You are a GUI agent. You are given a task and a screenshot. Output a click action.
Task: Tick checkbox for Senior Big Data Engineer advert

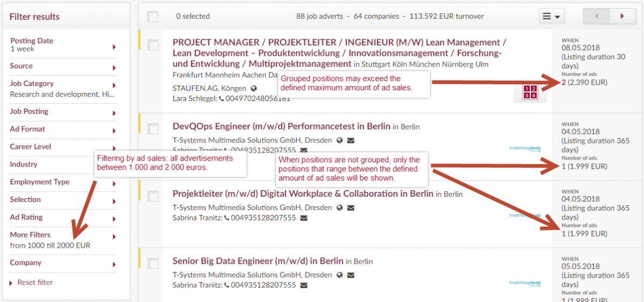(x=153, y=263)
